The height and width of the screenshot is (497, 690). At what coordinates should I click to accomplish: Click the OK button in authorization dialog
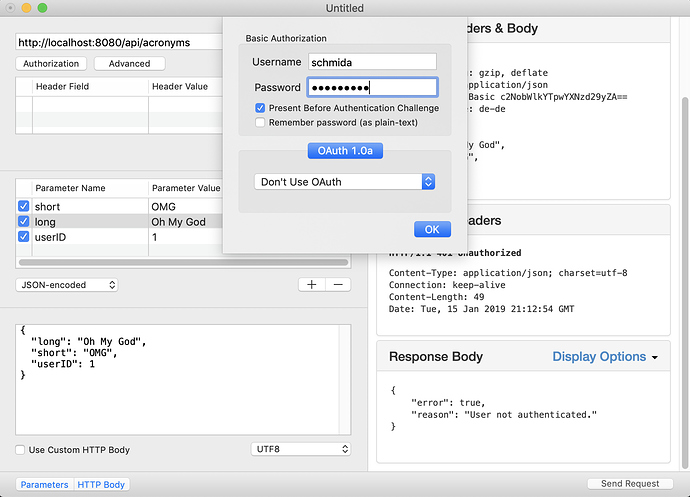click(x=432, y=229)
